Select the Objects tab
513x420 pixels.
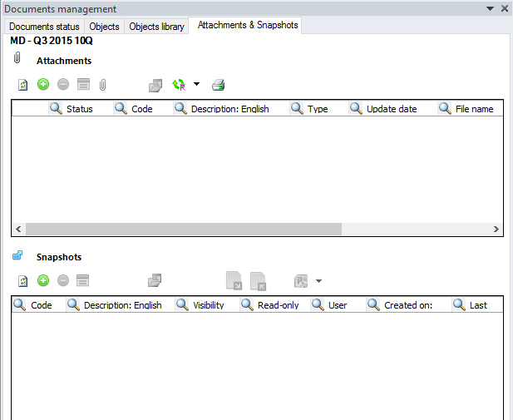pyautogui.click(x=104, y=27)
